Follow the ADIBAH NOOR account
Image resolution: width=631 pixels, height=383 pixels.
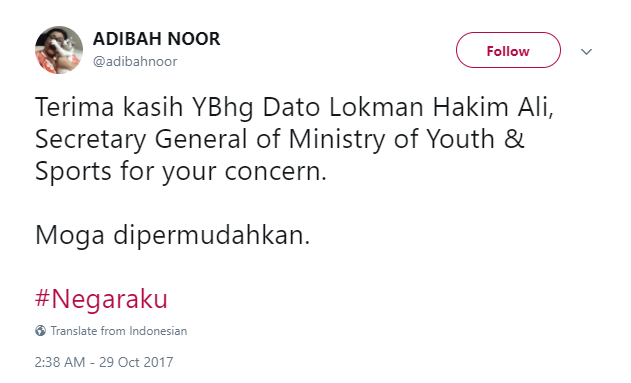508,50
